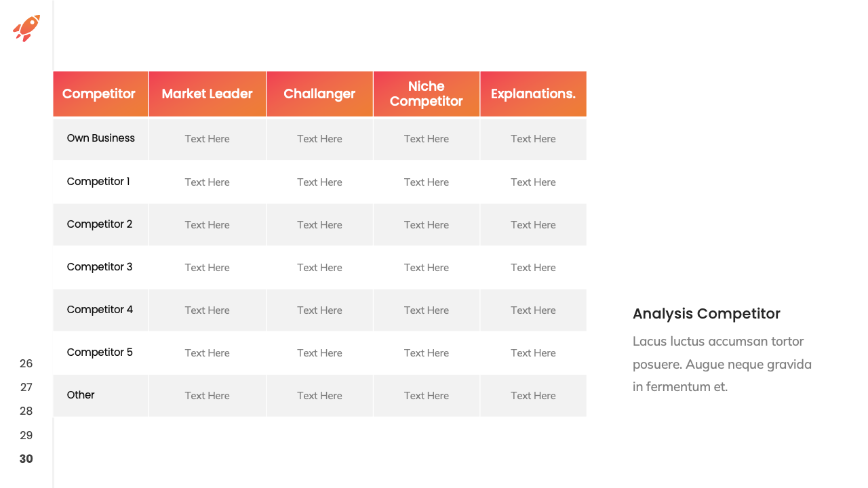Viewport: 868px width, 488px height.
Task: Click the Niche Competitor header
Action: (x=426, y=94)
